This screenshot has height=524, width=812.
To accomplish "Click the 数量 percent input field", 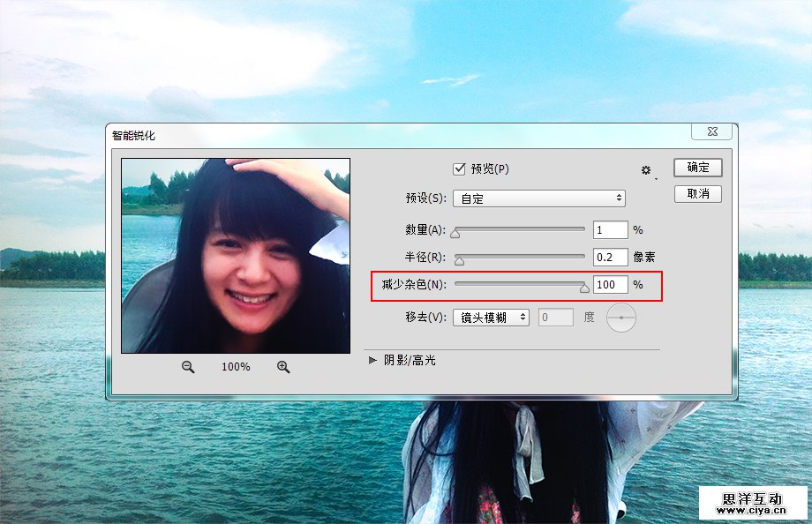I will (x=610, y=230).
